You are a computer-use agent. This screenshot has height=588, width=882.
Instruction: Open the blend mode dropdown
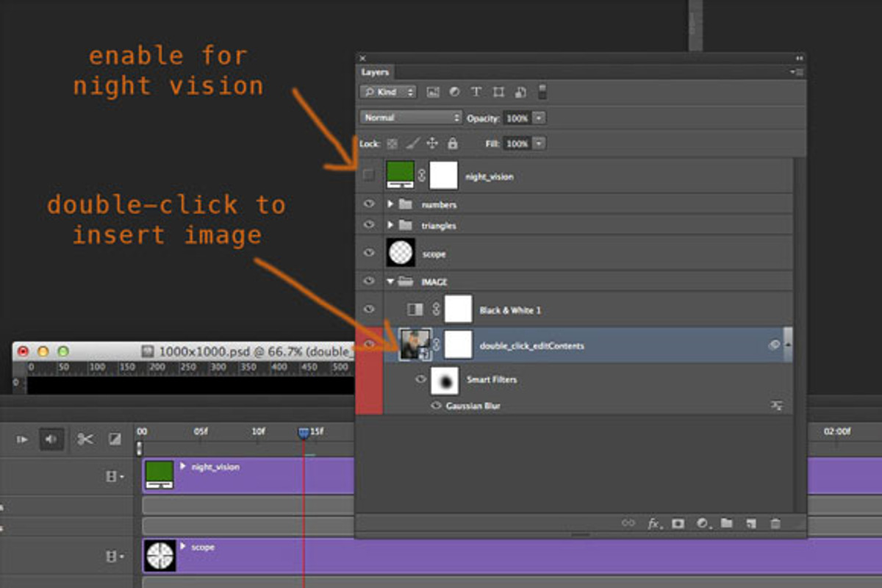pos(410,118)
